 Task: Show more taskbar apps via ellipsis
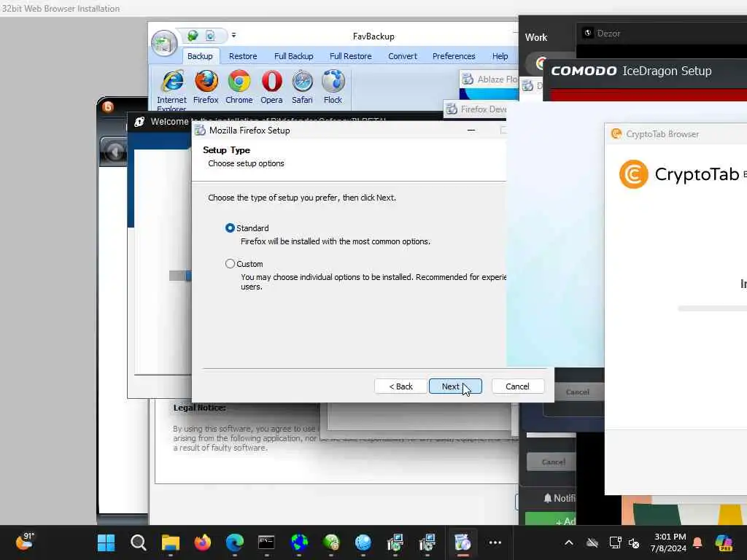(495, 542)
